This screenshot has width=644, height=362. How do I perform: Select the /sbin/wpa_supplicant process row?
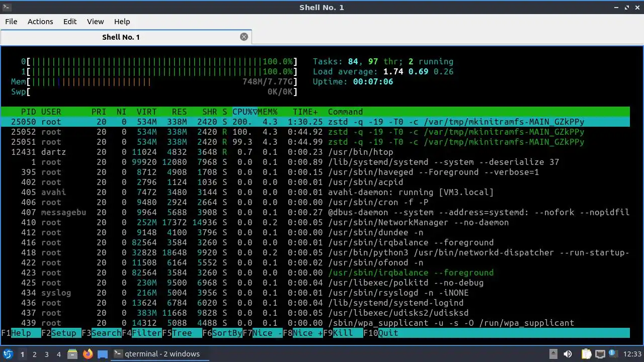(315, 323)
